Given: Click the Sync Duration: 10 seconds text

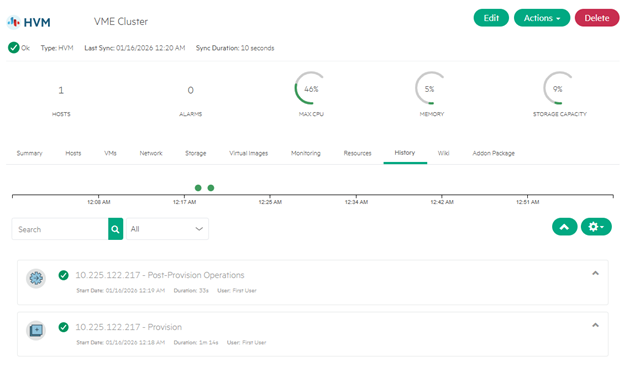Looking at the screenshot, I should (235, 48).
